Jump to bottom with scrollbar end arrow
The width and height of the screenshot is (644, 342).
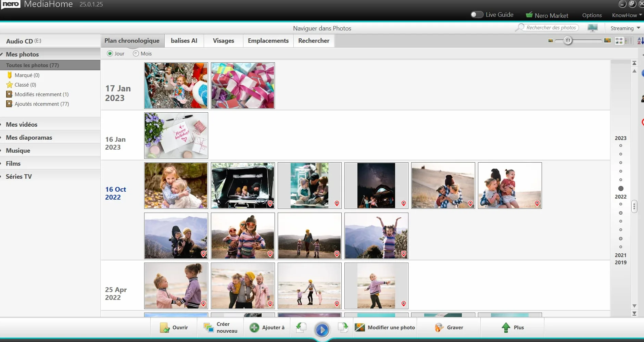[x=634, y=313]
